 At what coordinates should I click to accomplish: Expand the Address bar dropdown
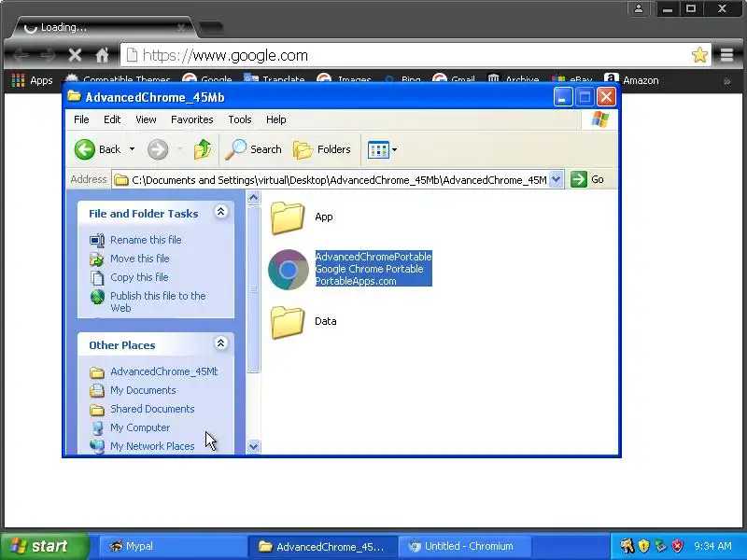[x=556, y=179]
